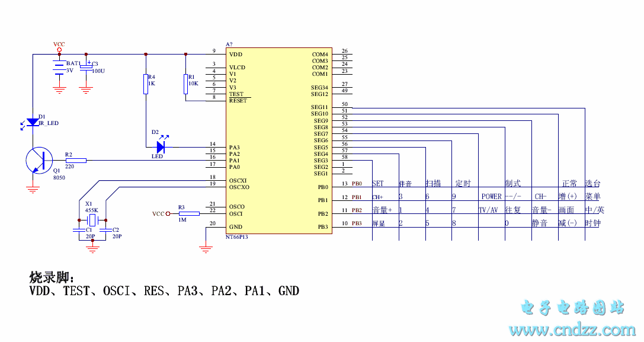
Task: Click the R4 1K resistor symbol
Action: tap(146, 84)
